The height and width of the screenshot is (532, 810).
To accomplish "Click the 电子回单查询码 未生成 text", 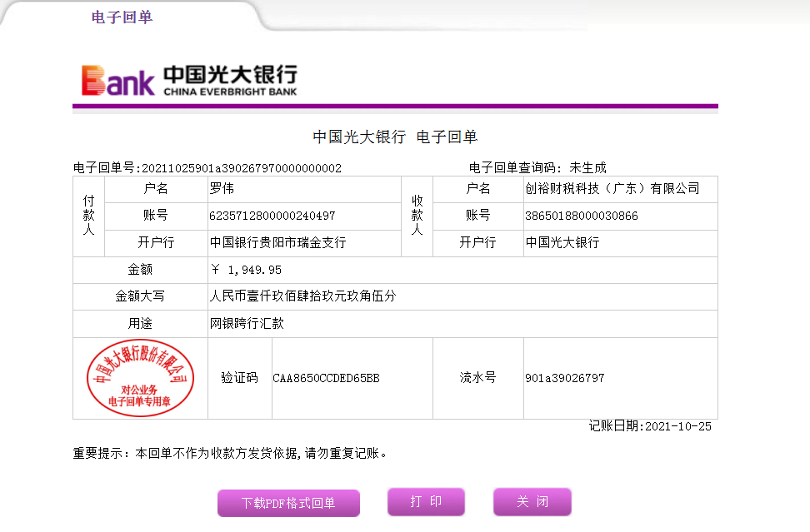I will coord(537,167).
